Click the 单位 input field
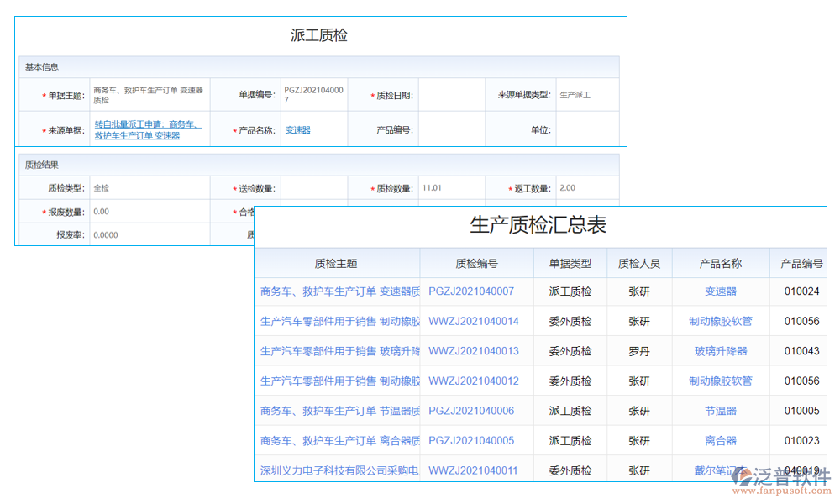This screenshot has width=840, height=504. [588, 129]
